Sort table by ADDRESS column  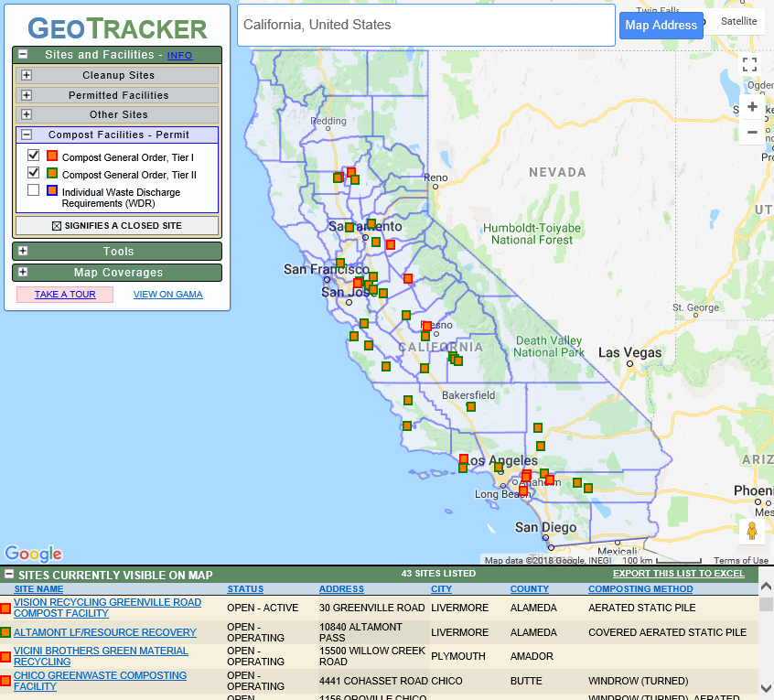point(341,589)
